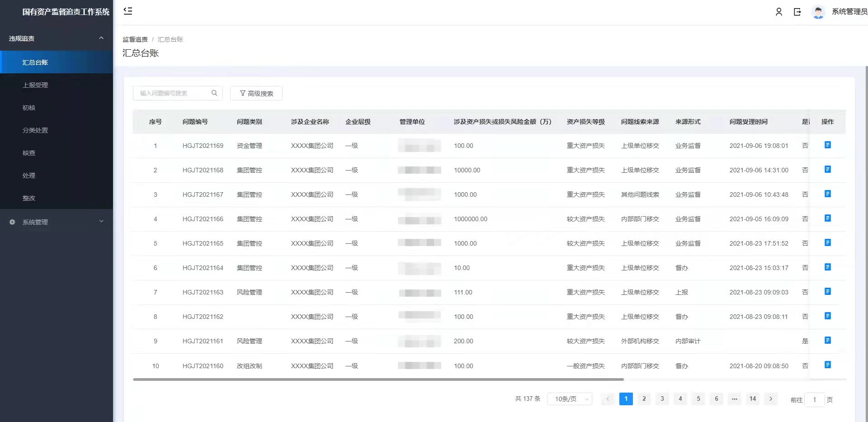Jump to last page 14

tap(753, 399)
